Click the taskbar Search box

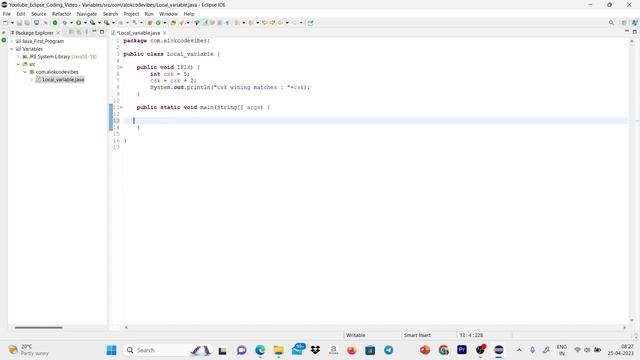(167, 350)
